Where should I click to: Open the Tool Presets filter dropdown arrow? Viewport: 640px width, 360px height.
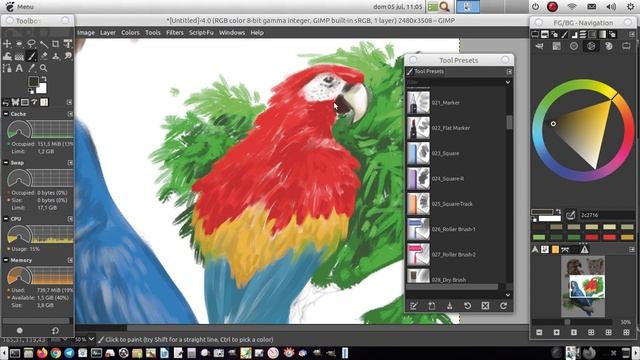pyautogui.click(x=508, y=82)
